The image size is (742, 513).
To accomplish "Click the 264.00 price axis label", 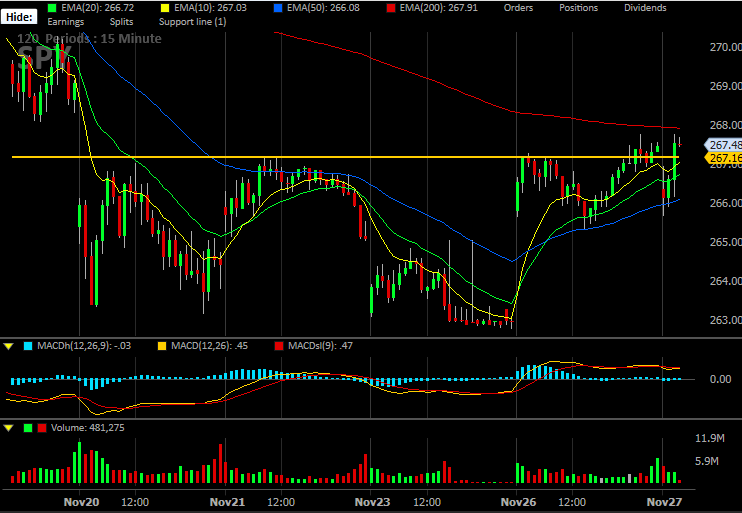I will [x=725, y=281].
